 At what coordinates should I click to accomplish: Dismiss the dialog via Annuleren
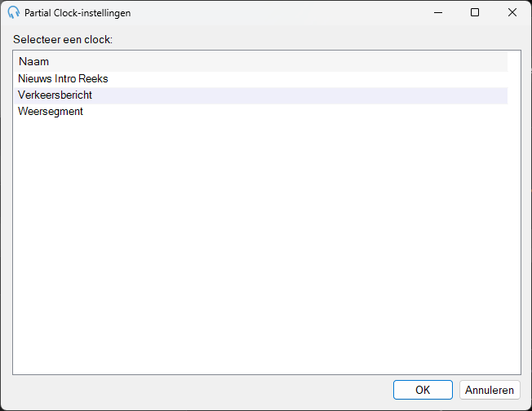point(490,390)
